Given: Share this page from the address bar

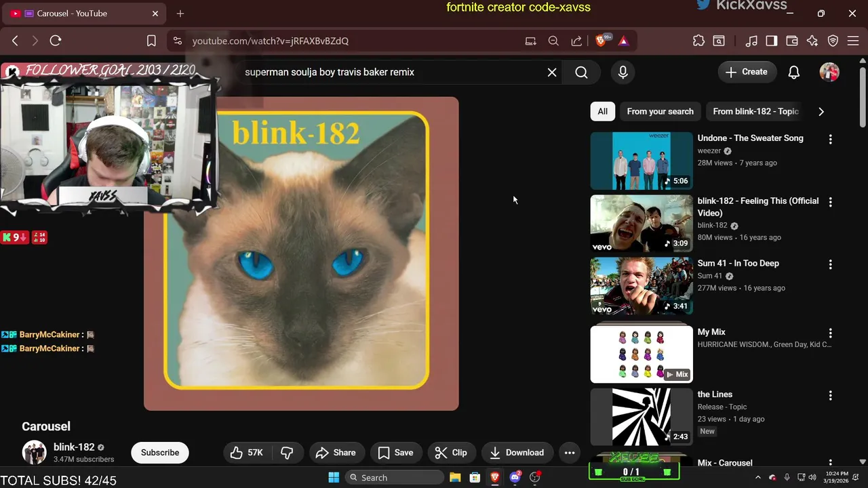Looking at the screenshot, I should [576, 41].
